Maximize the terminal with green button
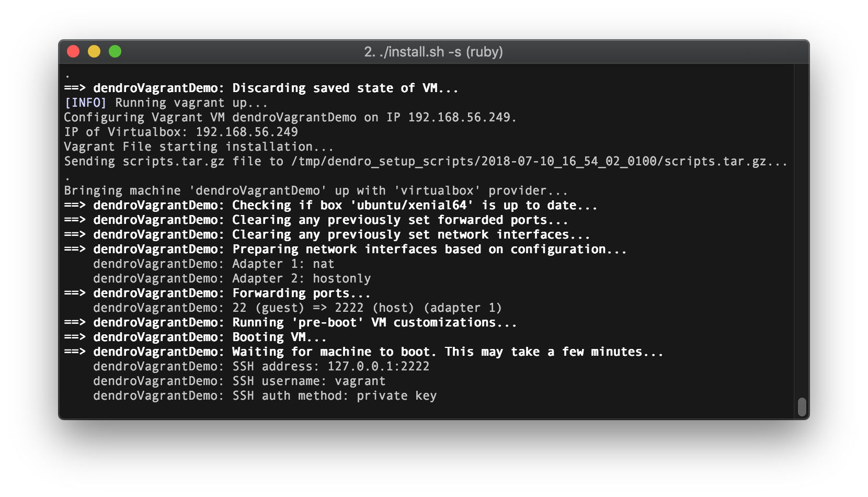868x497 pixels. coord(115,51)
